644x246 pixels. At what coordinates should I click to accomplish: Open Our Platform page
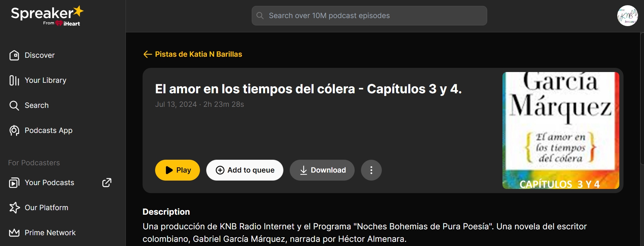(47, 208)
